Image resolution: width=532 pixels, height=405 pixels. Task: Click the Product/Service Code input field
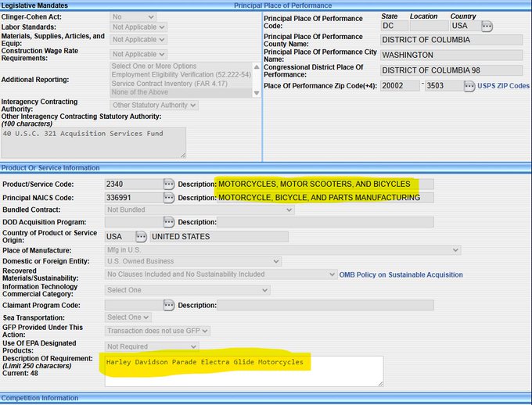[131, 184]
